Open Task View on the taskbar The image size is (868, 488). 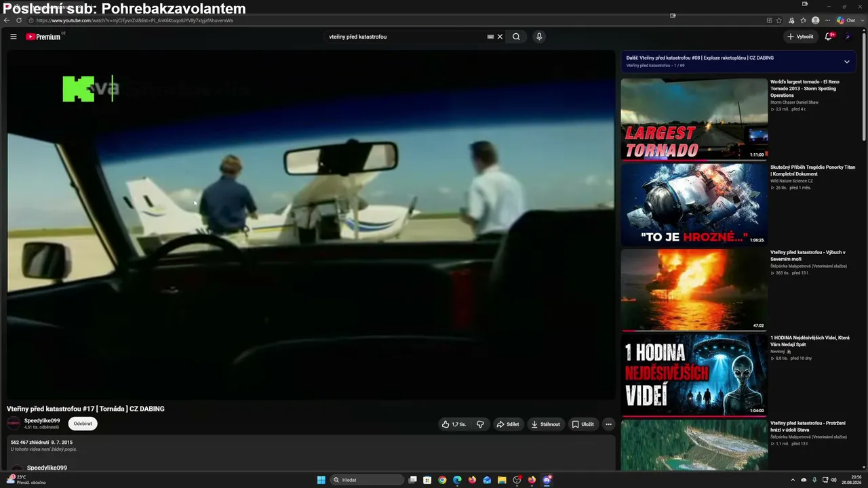[x=412, y=480]
